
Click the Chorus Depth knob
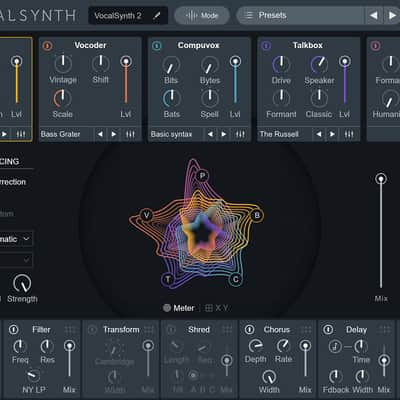(x=256, y=346)
